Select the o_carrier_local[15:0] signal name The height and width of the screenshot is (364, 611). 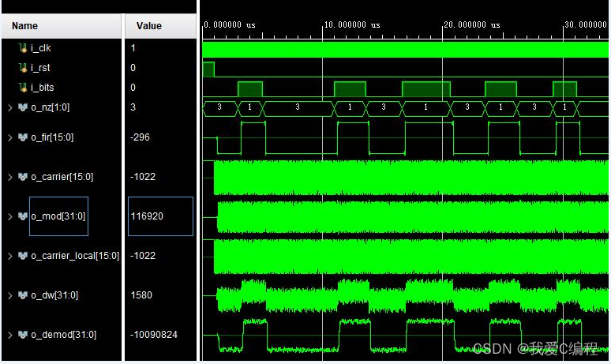(75, 256)
